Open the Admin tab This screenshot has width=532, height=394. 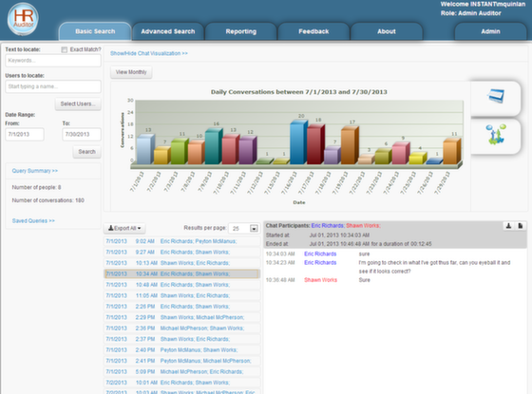click(490, 31)
